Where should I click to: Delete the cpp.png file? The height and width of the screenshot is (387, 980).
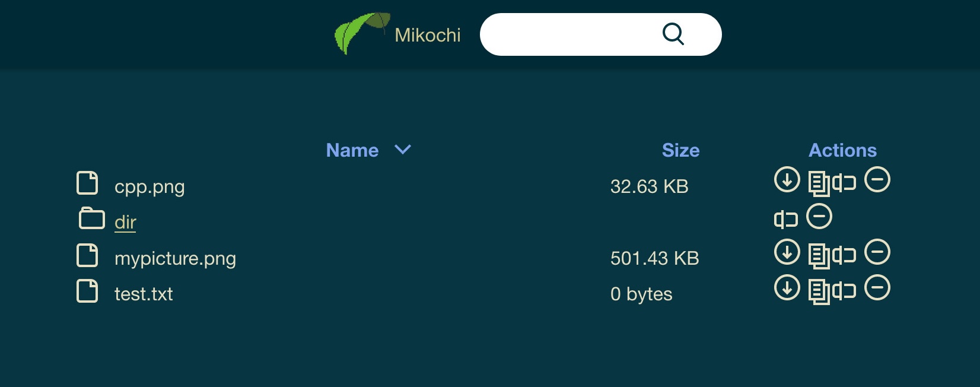point(877,180)
